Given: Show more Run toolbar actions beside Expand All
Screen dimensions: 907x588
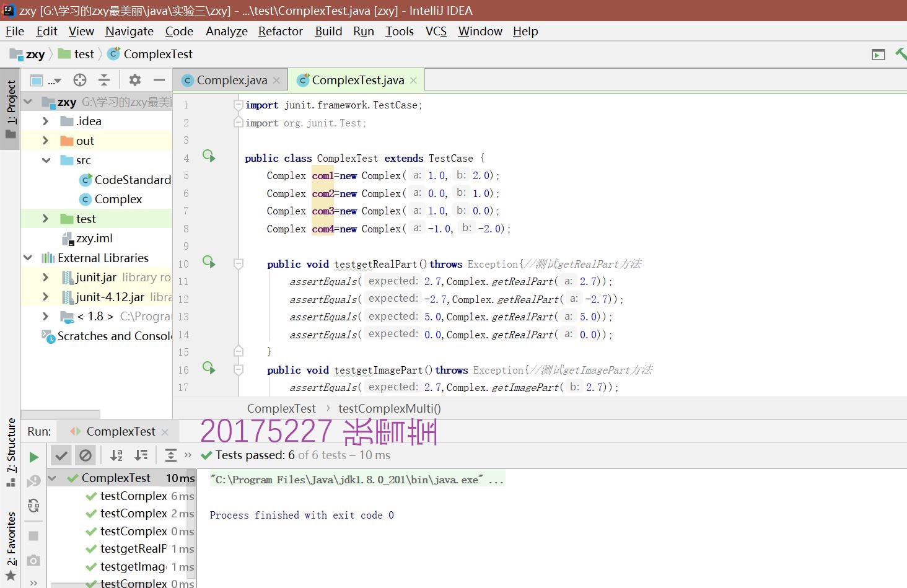Looking at the screenshot, I should tap(188, 455).
